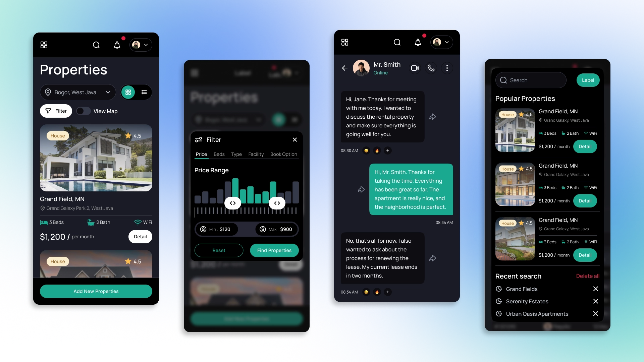Select the Beds tab in Filter panel

(219, 154)
